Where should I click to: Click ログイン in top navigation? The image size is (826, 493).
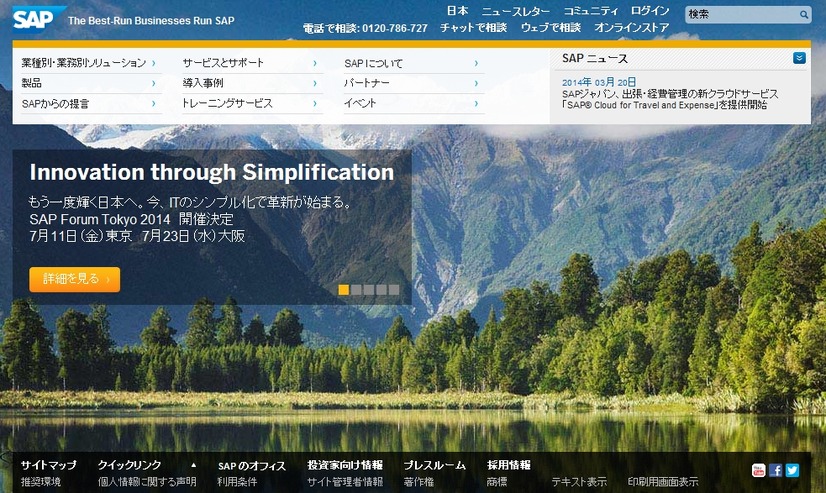[650, 11]
